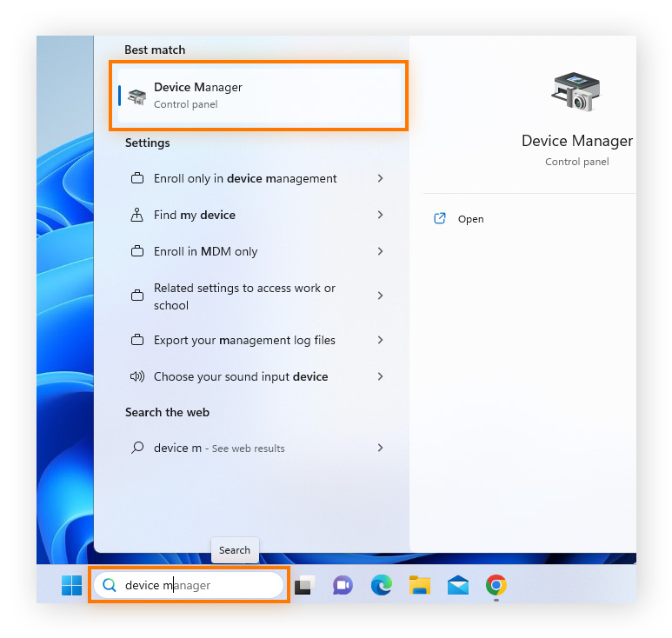This screenshot has height=638, width=672.
Task: Expand Choose your sound input device chevron
Action: pos(380,376)
